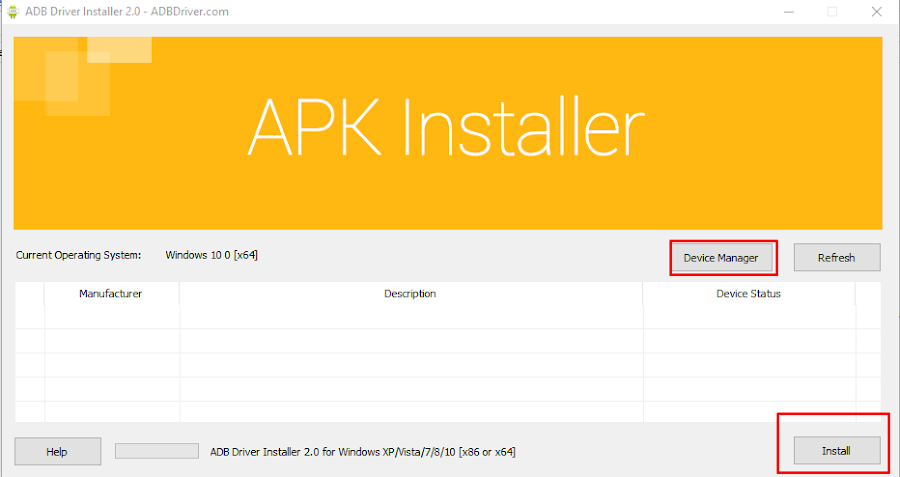The height and width of the screenshot is (477, 900).
Task: Click the Refresh button
Action: pyautogui.click(x=837, y=258)
